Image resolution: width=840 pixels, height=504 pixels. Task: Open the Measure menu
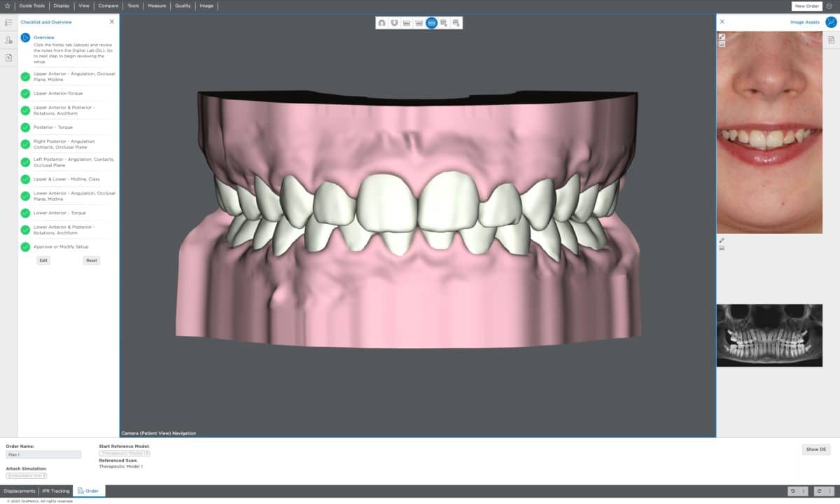tap(157, 6)
